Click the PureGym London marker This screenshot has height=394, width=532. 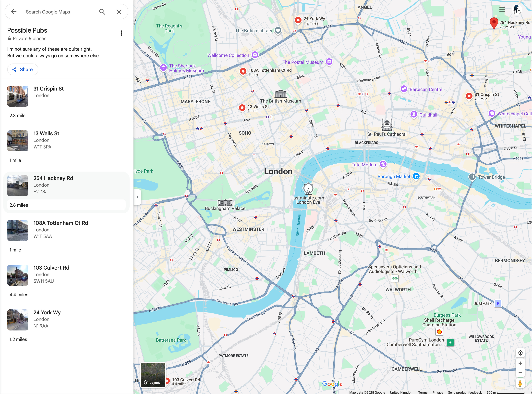coord(450,342)
